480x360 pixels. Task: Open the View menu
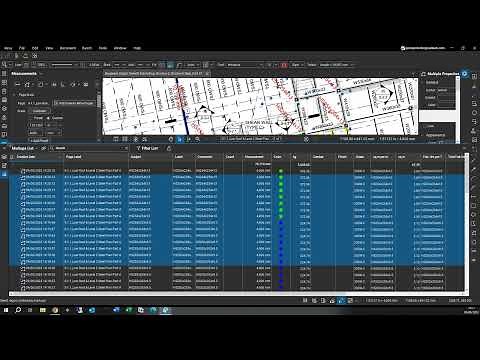pos(49,48)
